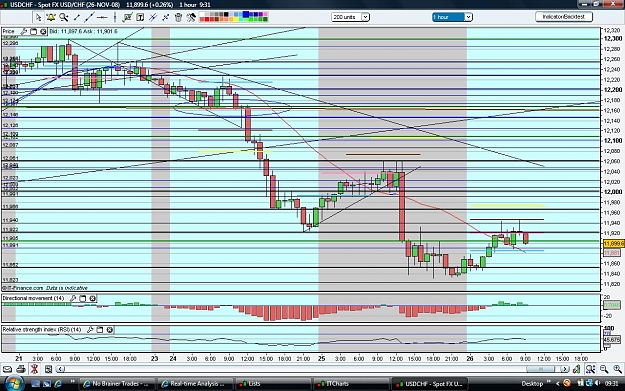Click the green chart icon near scrollbar end

coord(577,369)
